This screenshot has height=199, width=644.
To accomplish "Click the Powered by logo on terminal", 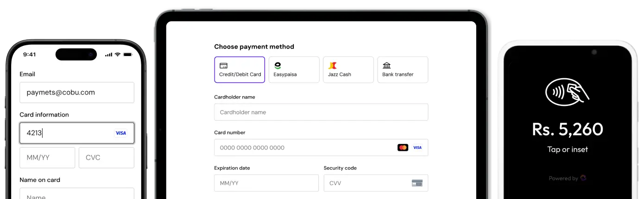I will tap(583, 178).
